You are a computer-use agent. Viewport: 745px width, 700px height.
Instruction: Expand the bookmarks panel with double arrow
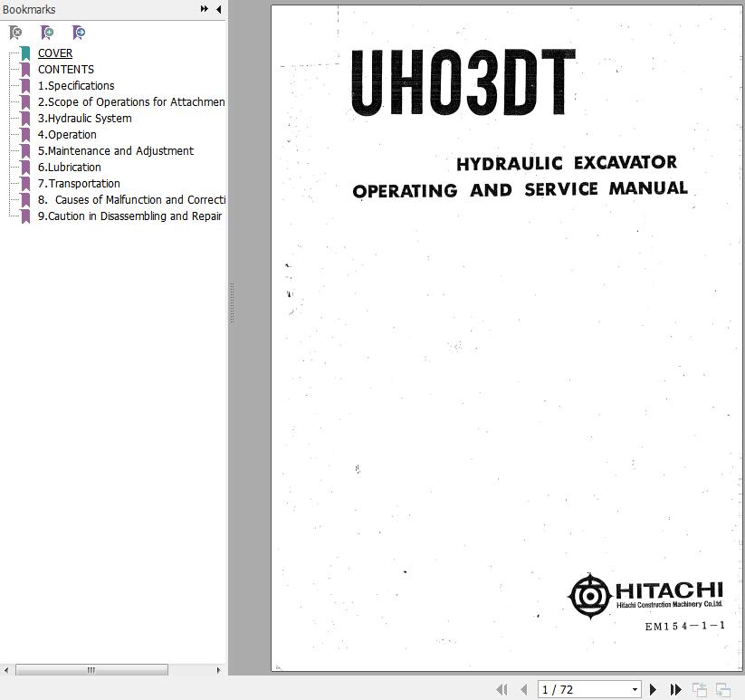click(x=205, y=9)
